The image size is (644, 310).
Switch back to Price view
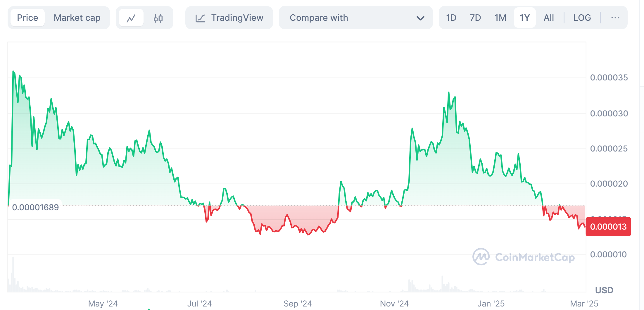27,18
